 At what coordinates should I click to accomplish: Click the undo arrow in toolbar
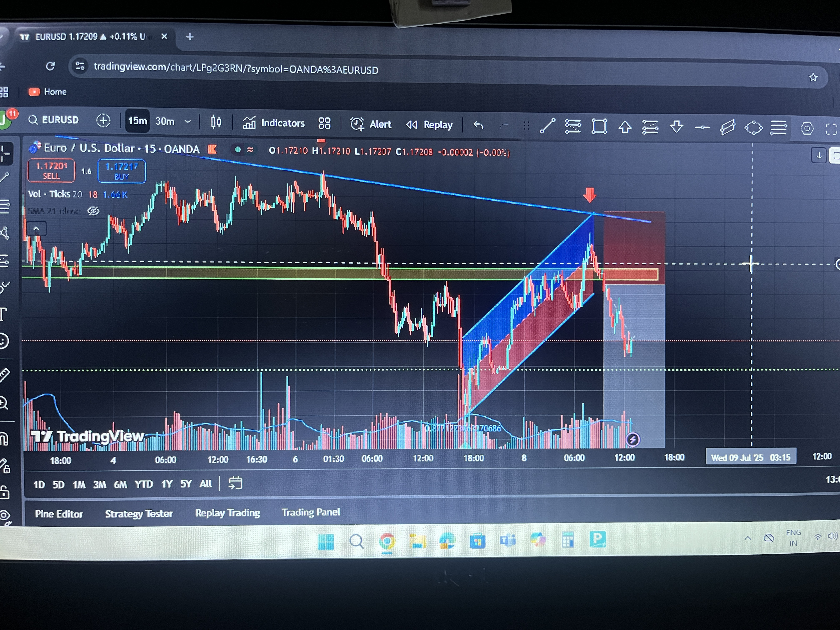[x=479, y=125]
